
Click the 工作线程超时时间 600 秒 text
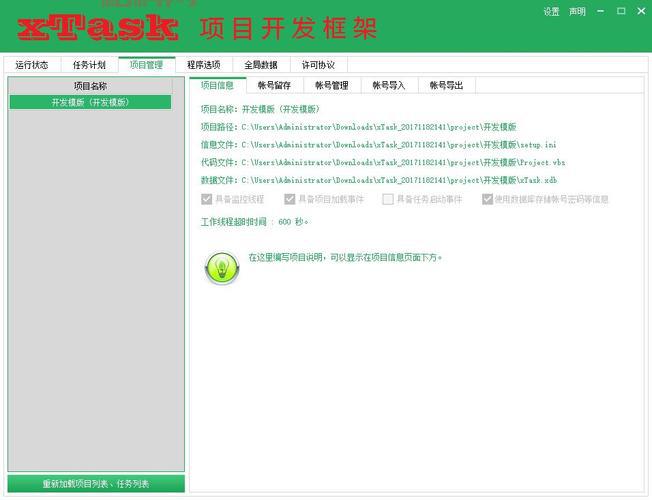tap(254, 222)
